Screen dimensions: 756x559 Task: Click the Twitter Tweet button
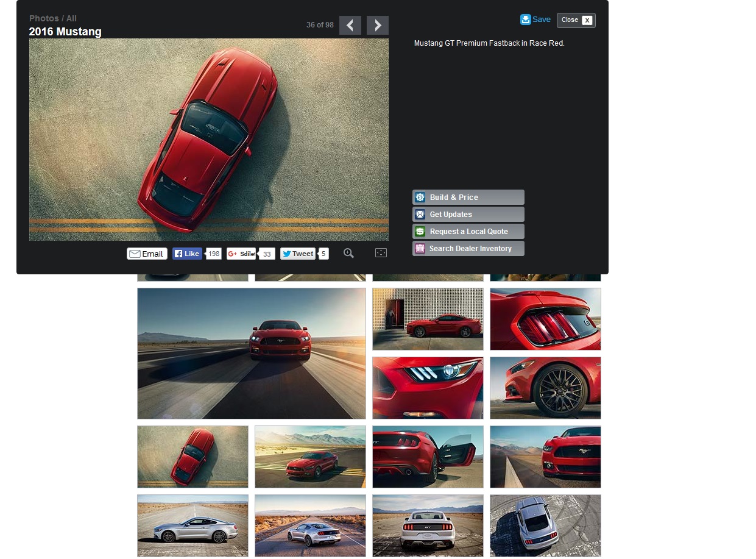tap(298, 254)
